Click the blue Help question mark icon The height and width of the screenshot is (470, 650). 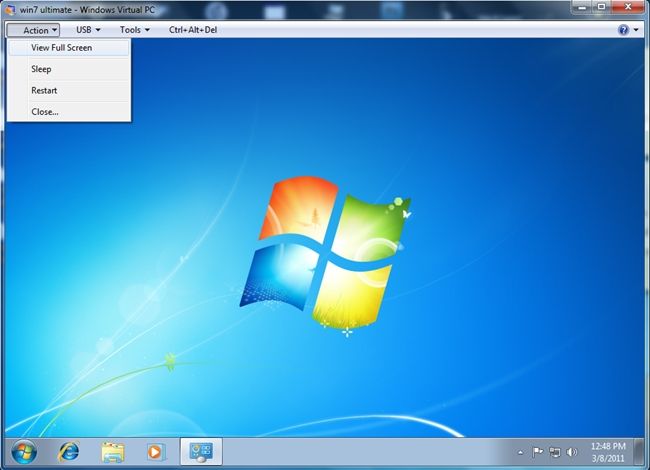[x=623, y=30]
